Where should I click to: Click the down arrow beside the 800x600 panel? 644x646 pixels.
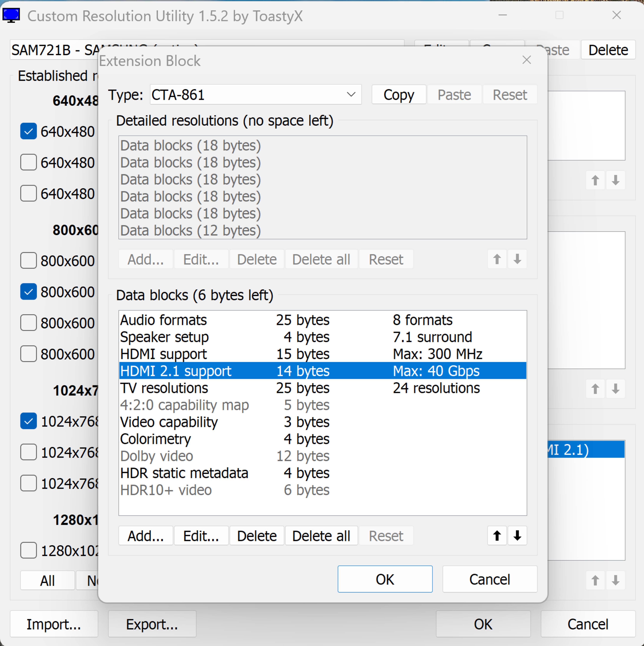click(615, 389)
